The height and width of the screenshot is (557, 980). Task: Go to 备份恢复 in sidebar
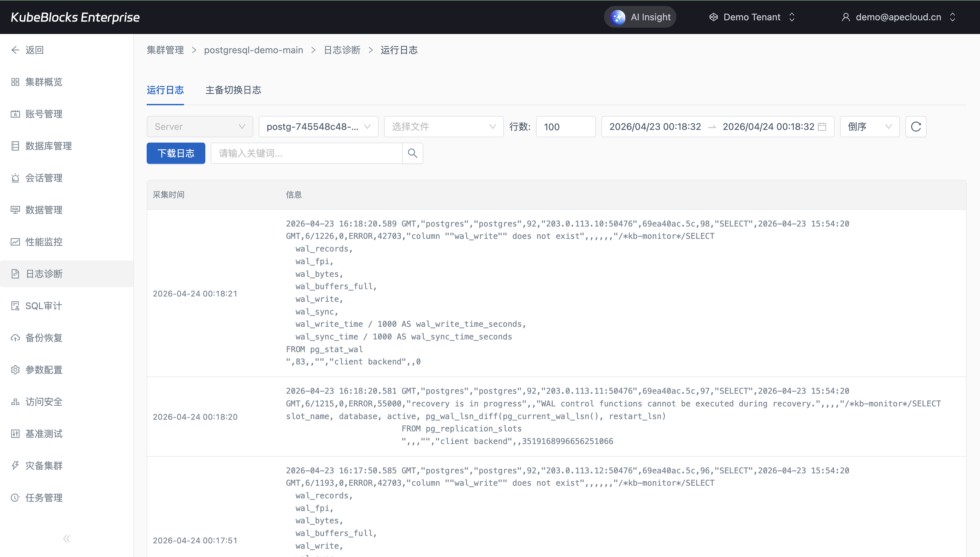pos(44,338)
